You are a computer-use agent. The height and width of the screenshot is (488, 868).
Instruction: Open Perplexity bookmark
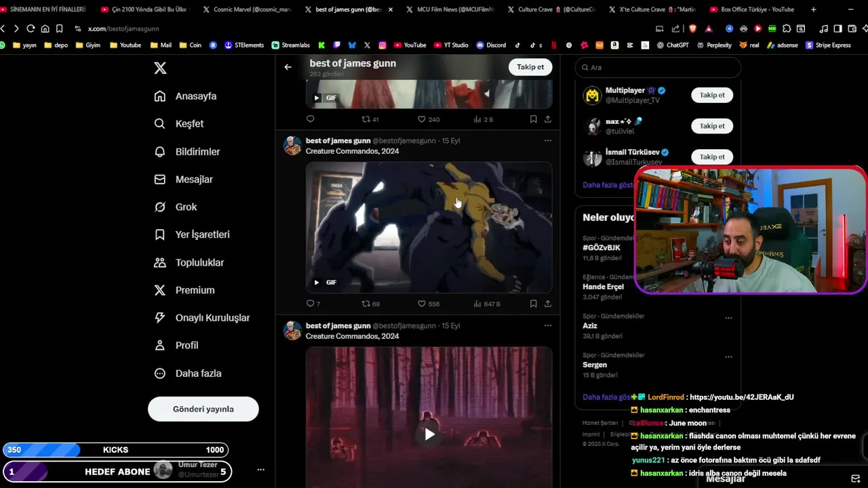[714, 45]
